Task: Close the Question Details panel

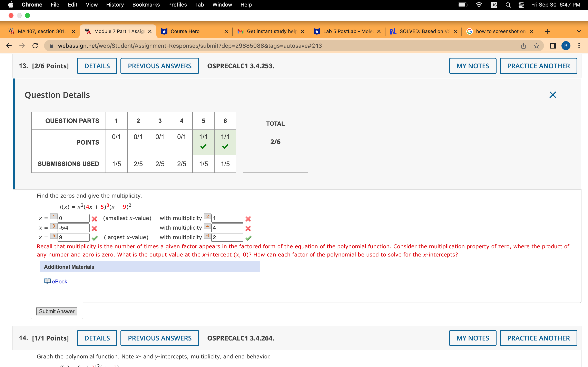Action: (x=552, y=95)
